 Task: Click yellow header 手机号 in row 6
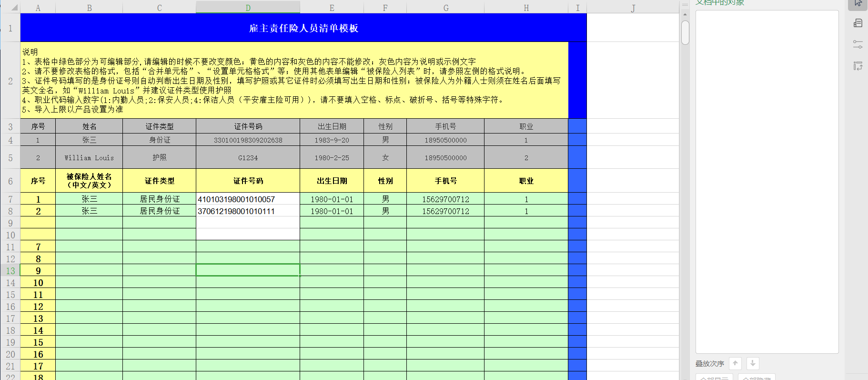[x=445, y=181]
